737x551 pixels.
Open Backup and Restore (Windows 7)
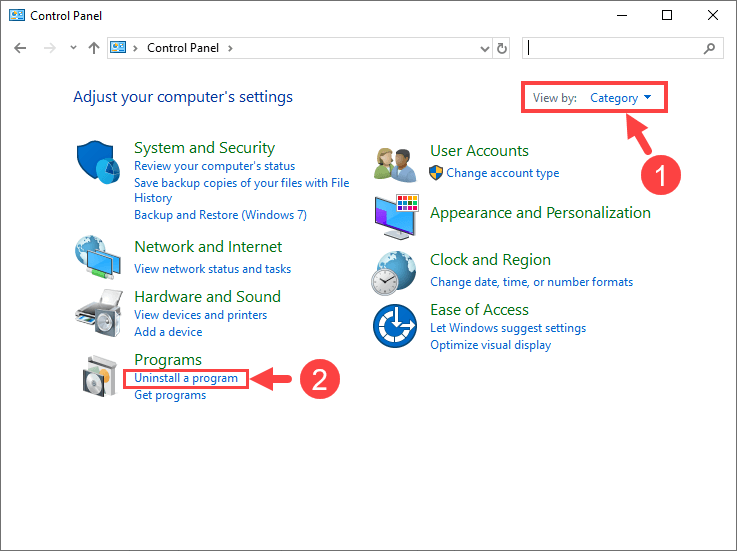(x=220, y=215)
